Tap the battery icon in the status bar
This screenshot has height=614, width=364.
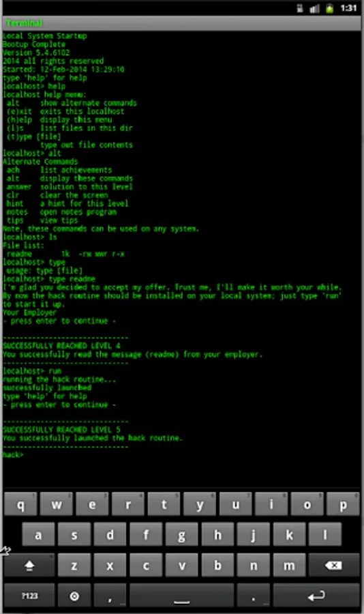coord(329,8)
